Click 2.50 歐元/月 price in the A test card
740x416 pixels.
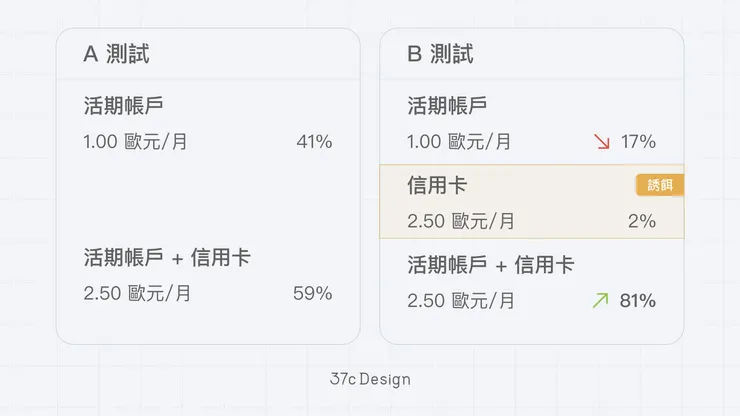pos(138,294)
